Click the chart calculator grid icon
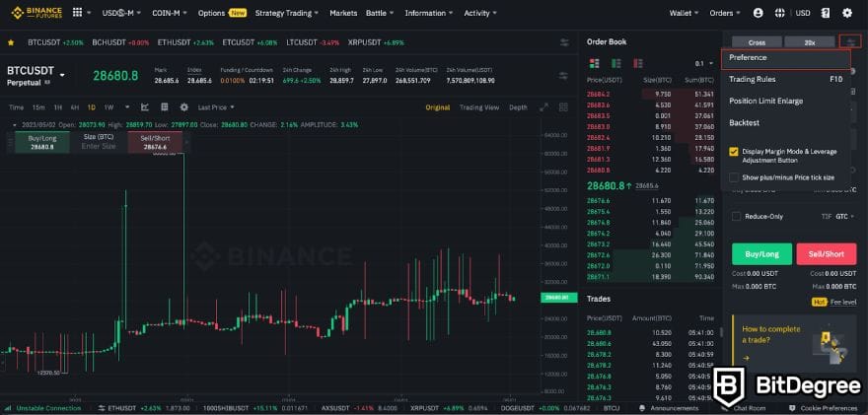The height and width of the screenshot is (415, 868). pyautogui.click(x=165, y=106)
